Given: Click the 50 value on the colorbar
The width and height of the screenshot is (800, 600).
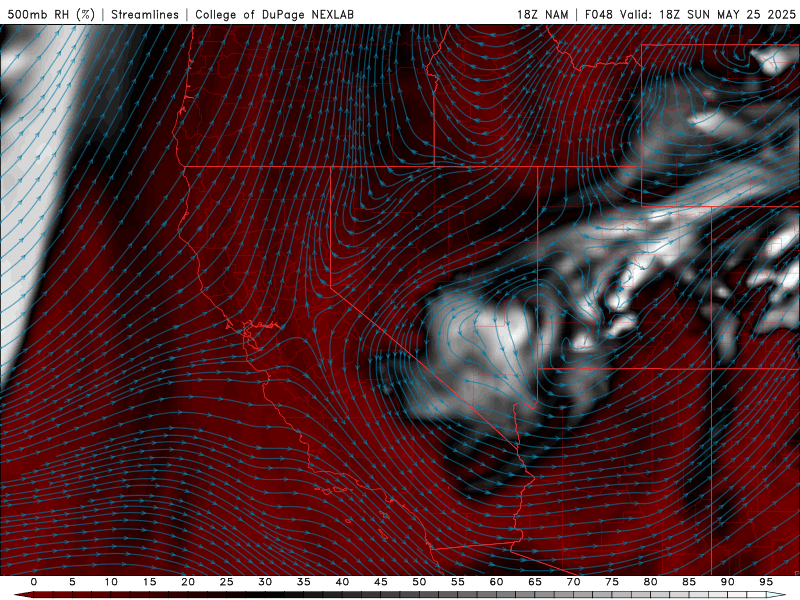Looking at the screenshot, I should coord(419,582).
